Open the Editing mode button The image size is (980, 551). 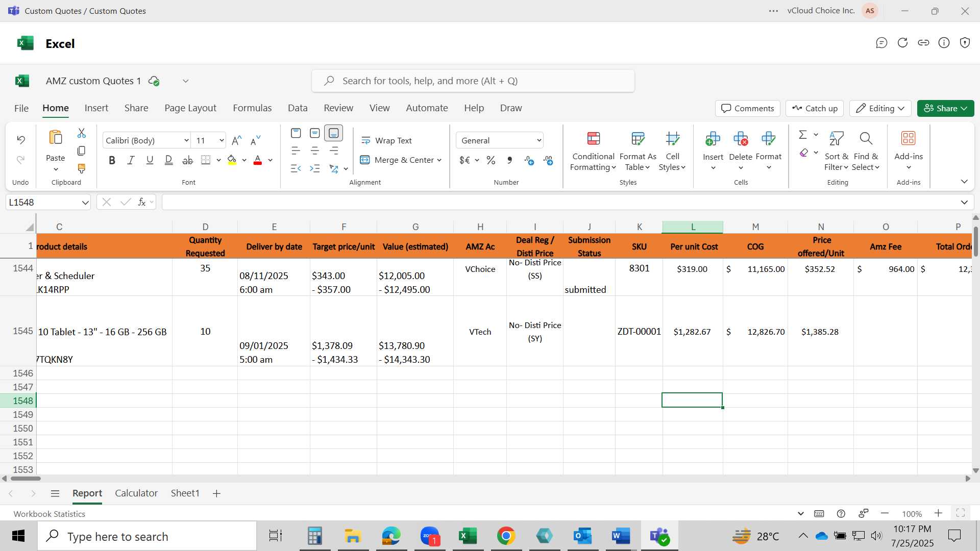(880, 108)
